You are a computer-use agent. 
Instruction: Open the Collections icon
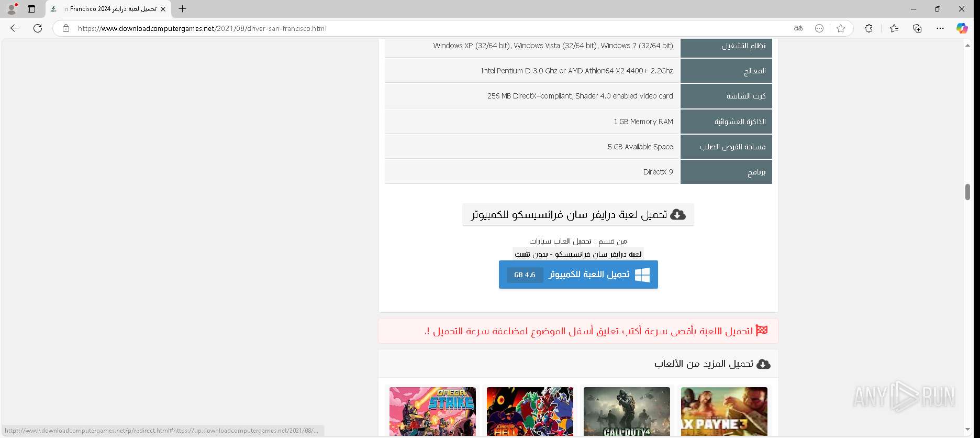tap(917, 28)
